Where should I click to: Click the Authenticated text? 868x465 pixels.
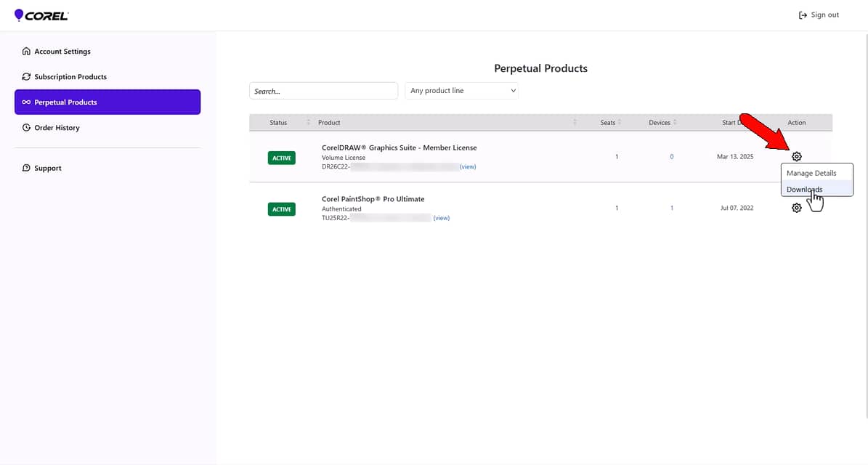[341, 209]
